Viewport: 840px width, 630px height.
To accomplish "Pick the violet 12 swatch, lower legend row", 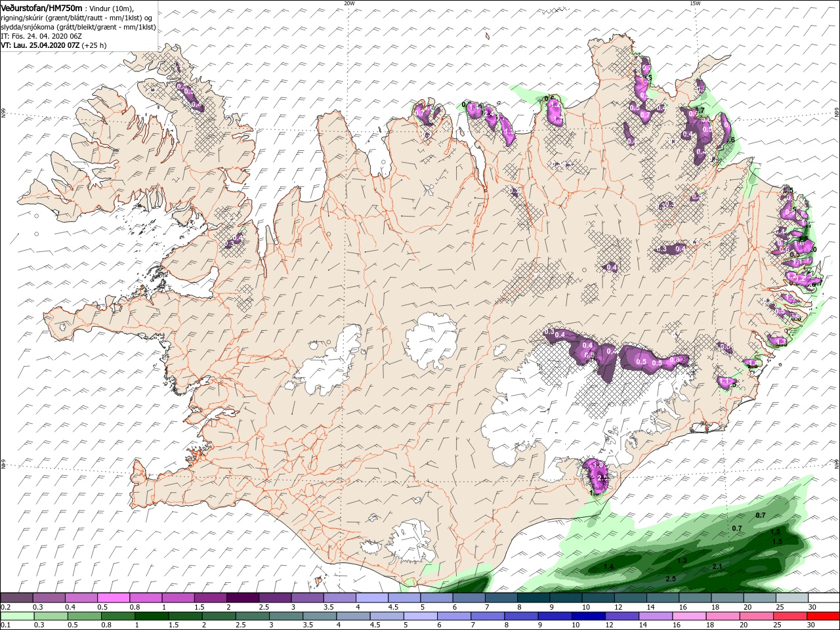I will click(621, 616).
